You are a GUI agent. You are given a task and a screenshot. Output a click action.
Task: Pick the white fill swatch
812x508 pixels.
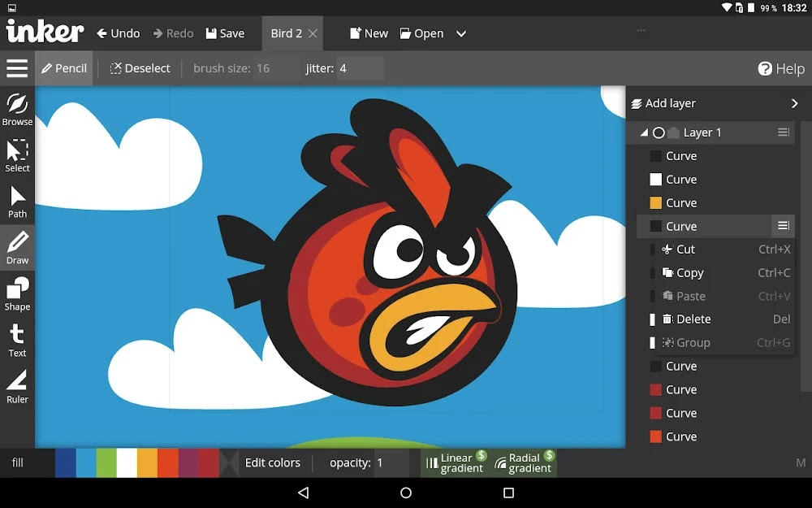click(x=127, y=463)
